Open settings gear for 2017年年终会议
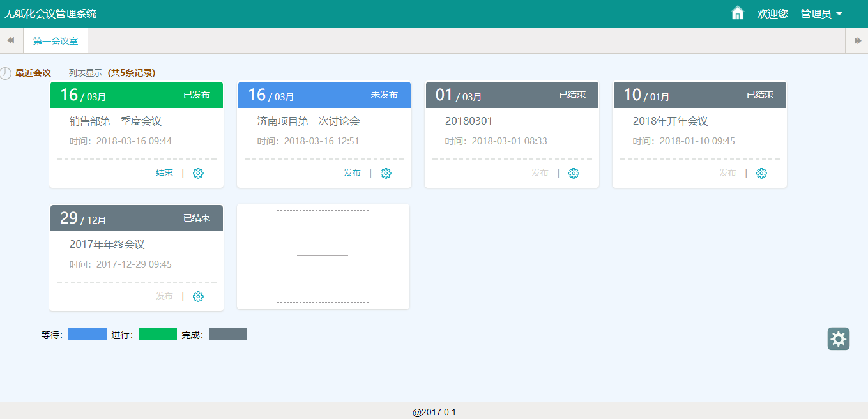 coord(198,296)
